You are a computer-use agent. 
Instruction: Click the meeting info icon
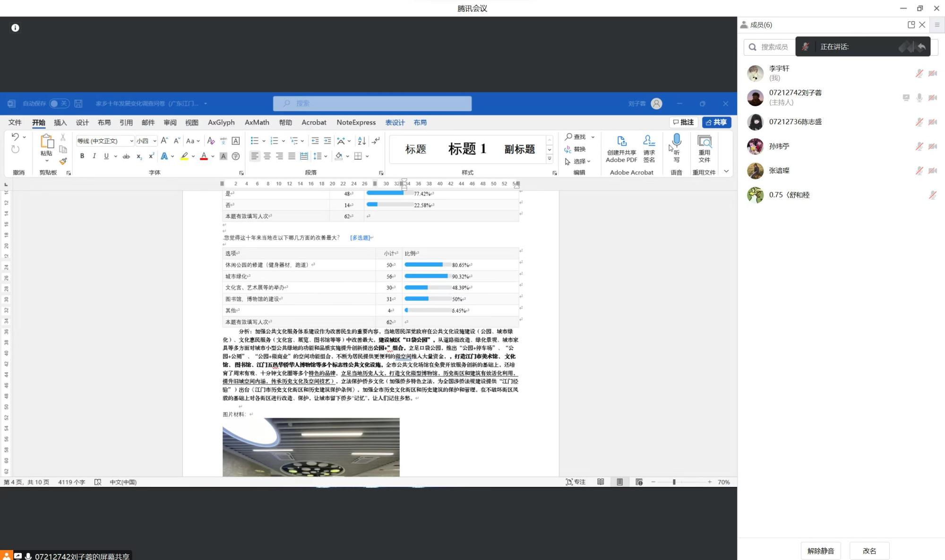(x=15, y=28)
